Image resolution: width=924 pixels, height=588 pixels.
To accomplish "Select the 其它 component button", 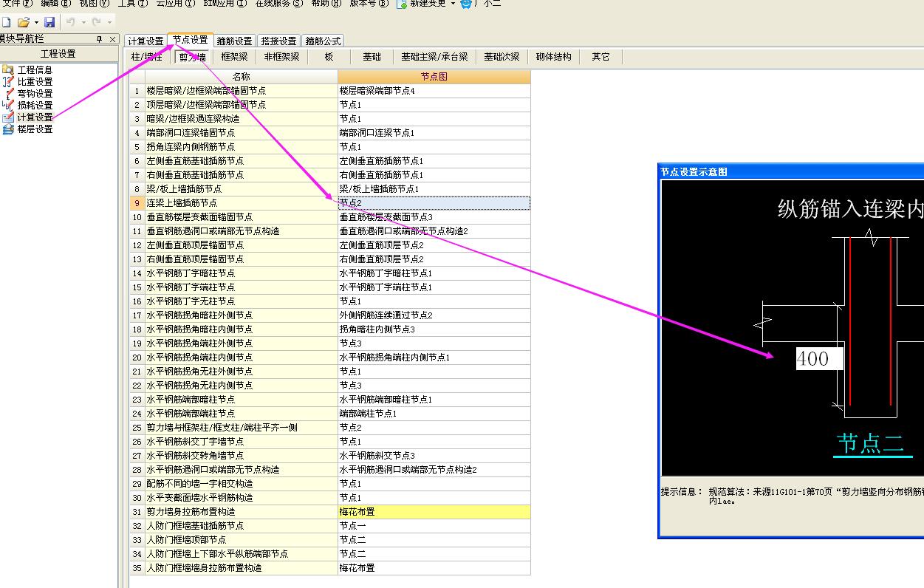I will point(600,57).
